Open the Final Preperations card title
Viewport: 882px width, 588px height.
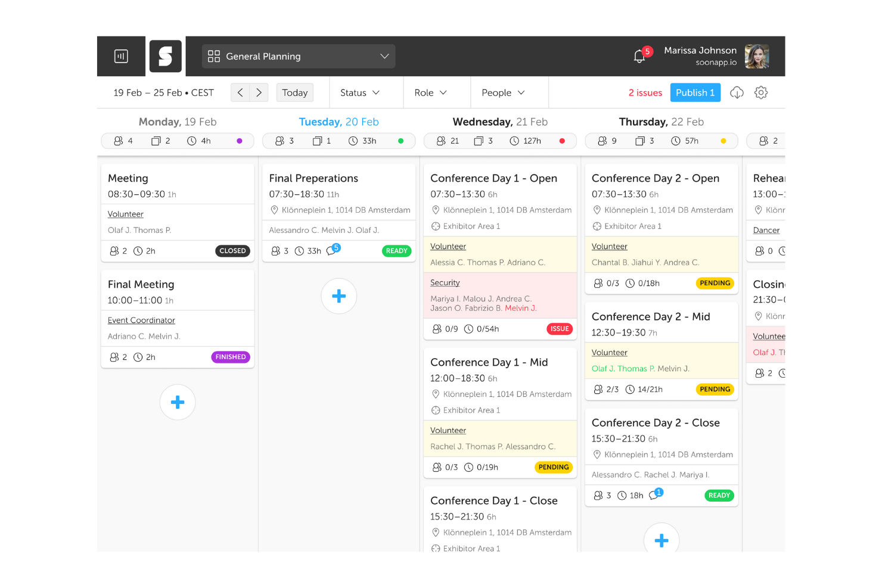313,178
